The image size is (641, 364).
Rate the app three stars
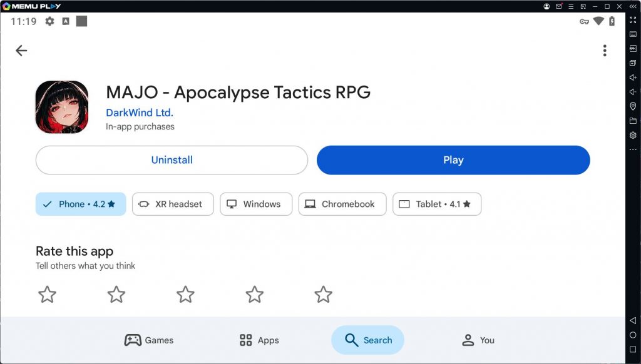coord(185,294)
